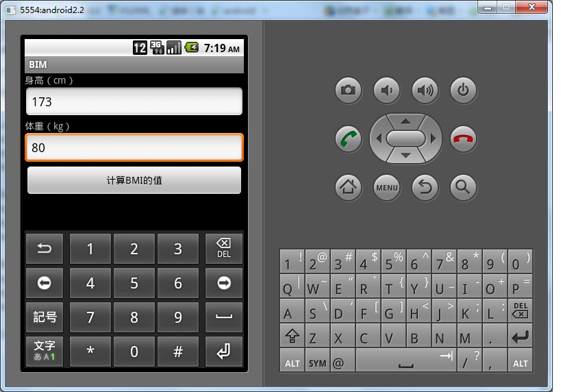
Task: Click the 3G data icon in status bar
Action: (x=157, y=47)
